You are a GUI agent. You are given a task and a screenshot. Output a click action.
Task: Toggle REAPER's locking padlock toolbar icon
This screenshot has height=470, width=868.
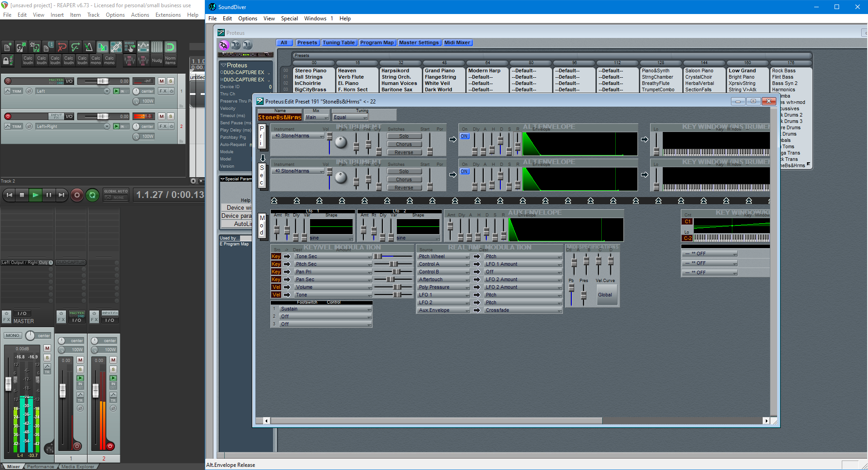coord(8,60)
